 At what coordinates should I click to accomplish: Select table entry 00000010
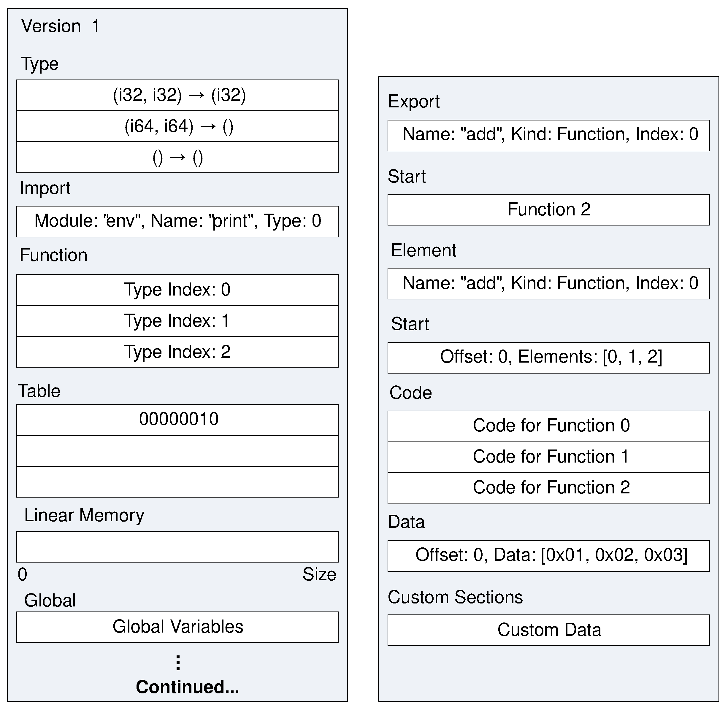[x=177, y=420]
